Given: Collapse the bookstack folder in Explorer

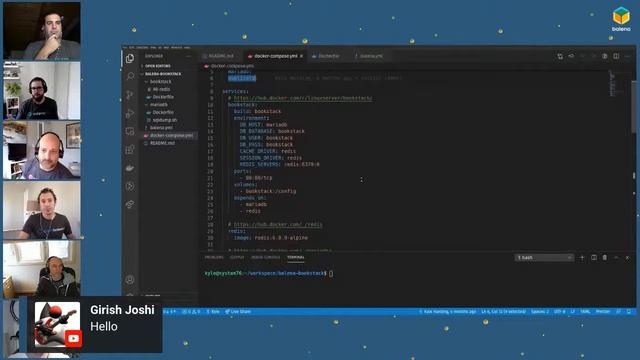Looking at the screenshot, I should (169, 82).
